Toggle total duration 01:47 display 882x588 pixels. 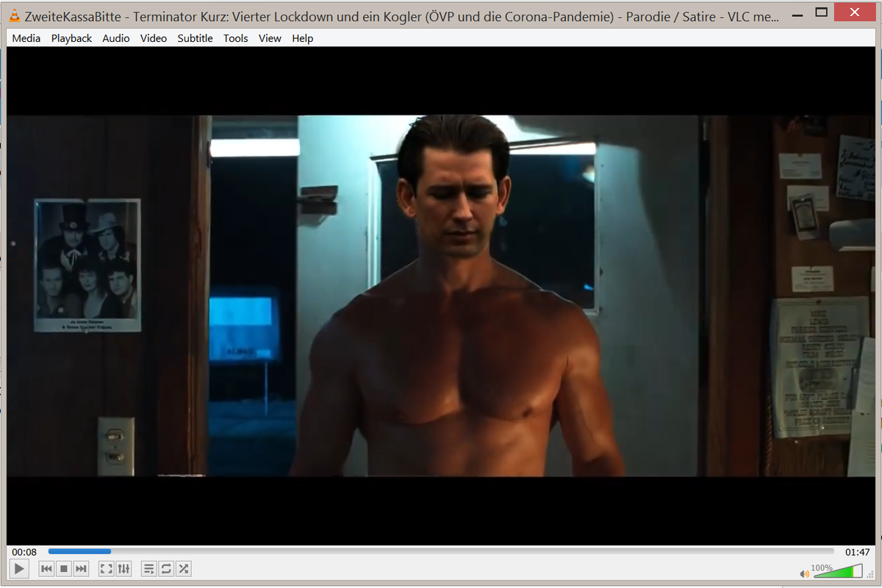857,551
